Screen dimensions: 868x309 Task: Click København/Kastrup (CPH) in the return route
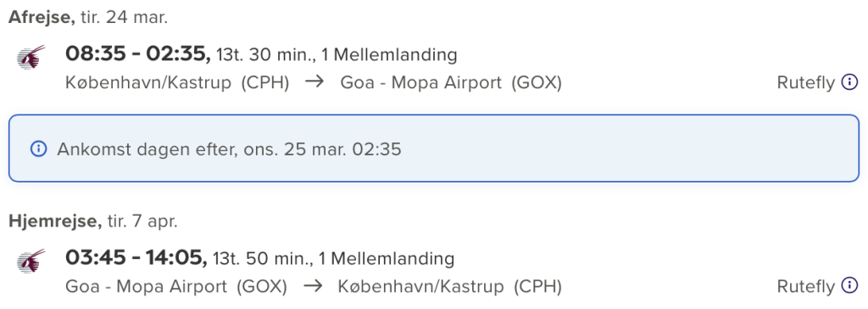click(x=449, y=286)
